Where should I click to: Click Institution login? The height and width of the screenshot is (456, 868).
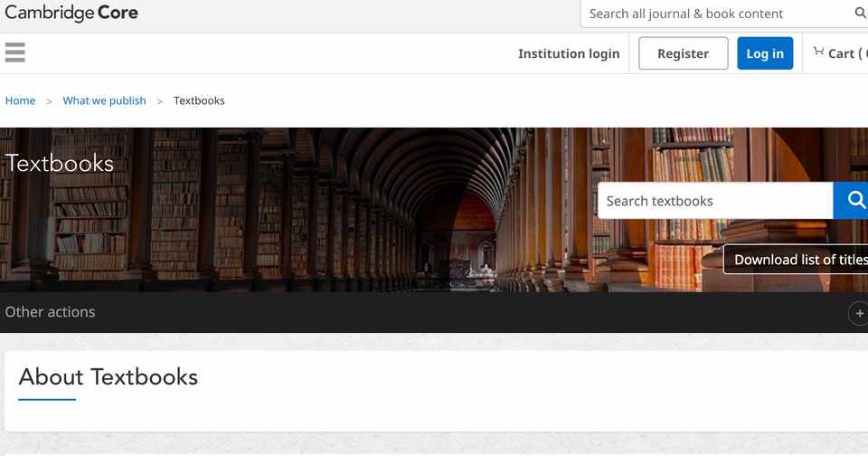coord(569,53)
